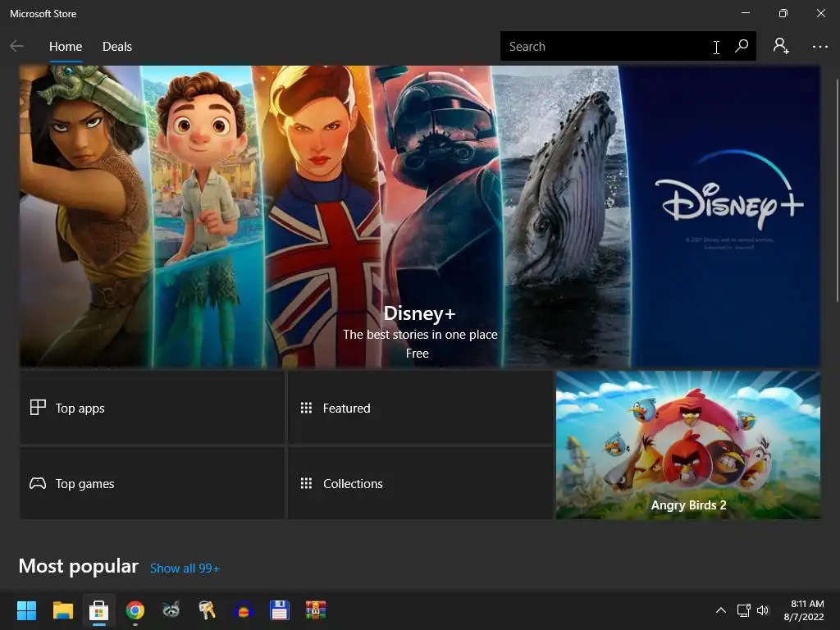Launch Google Chrome from the taskbar
The height and width of the screenshot is (630, 840).
tap(135, 610)
